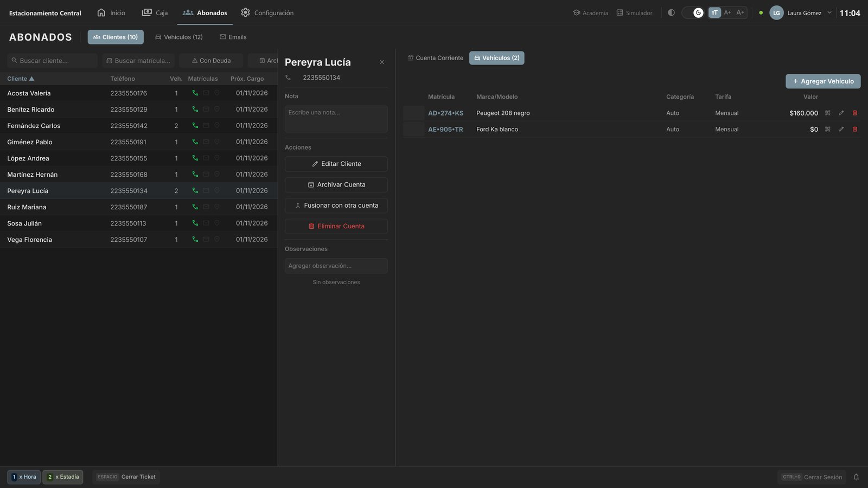This screenshot has width=868, height=488.
Task: Click the location pin icon for Fernández Carlos
Action: pos(217,125)
